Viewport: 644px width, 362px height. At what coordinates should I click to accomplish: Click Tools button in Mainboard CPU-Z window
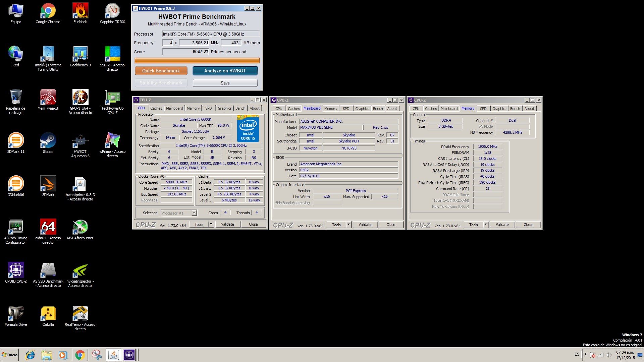coord(336,225)
